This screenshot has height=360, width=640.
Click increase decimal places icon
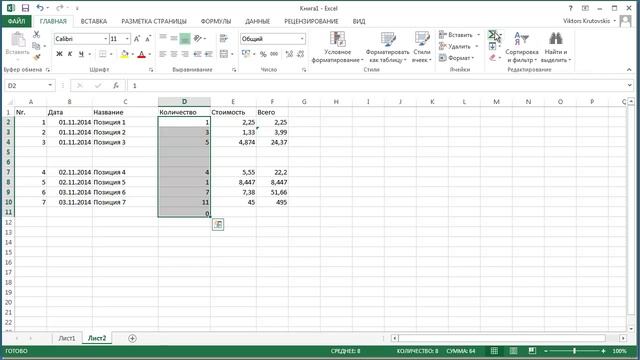(289, 54)
